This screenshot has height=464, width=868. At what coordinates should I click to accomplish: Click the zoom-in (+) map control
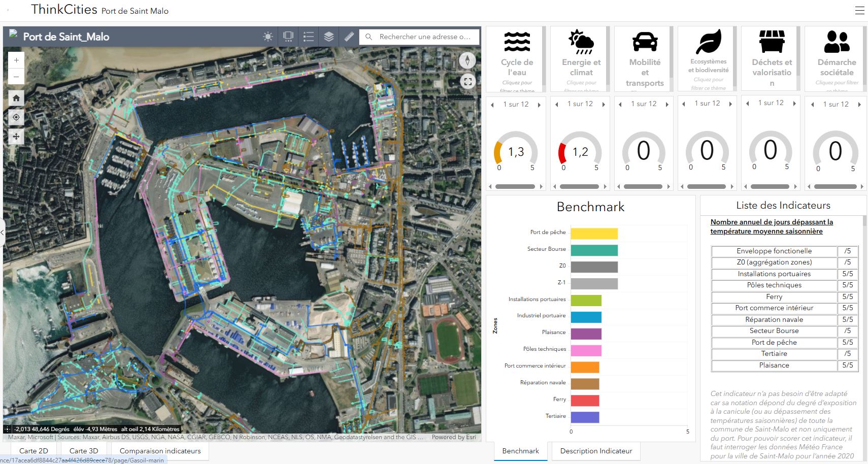[x=16, y=59]
